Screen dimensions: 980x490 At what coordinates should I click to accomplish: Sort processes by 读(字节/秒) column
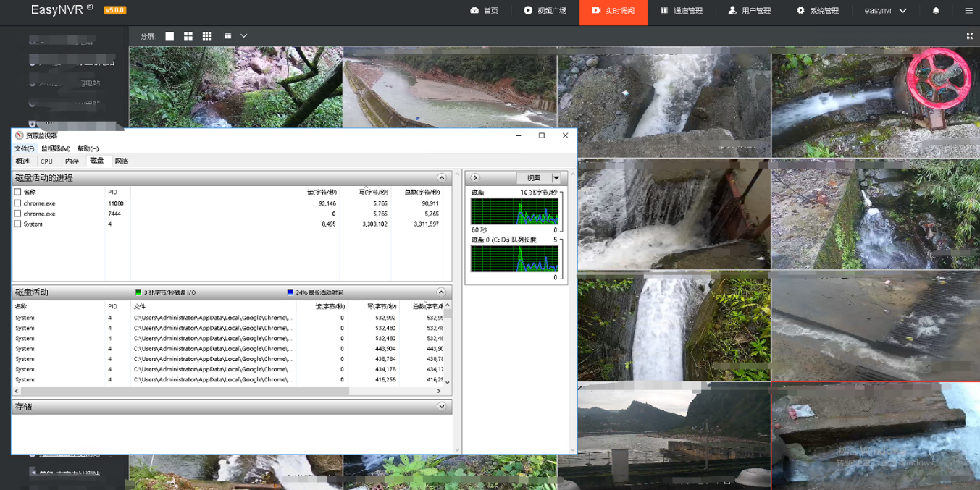(x=322, y=193)
